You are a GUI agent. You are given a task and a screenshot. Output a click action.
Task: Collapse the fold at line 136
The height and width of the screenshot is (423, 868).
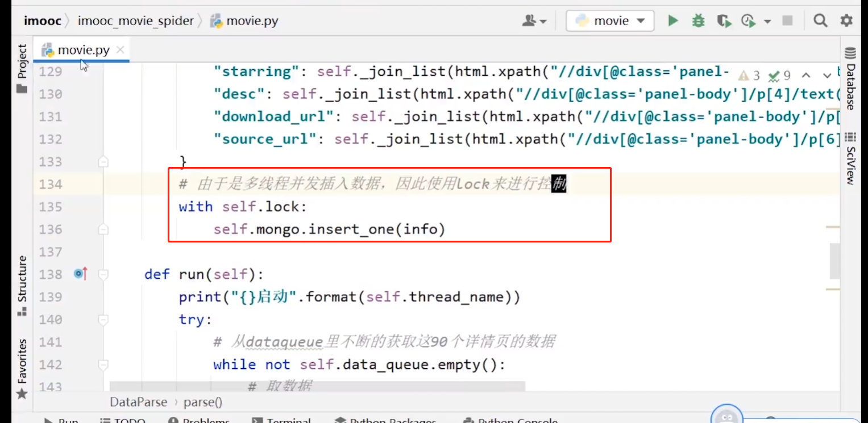(x=103, y=229)
